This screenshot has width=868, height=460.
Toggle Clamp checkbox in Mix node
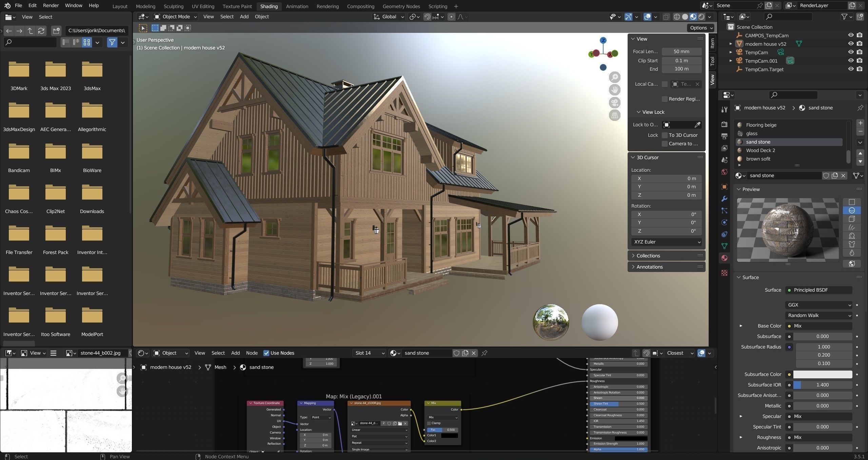click(x=429, y=423)
